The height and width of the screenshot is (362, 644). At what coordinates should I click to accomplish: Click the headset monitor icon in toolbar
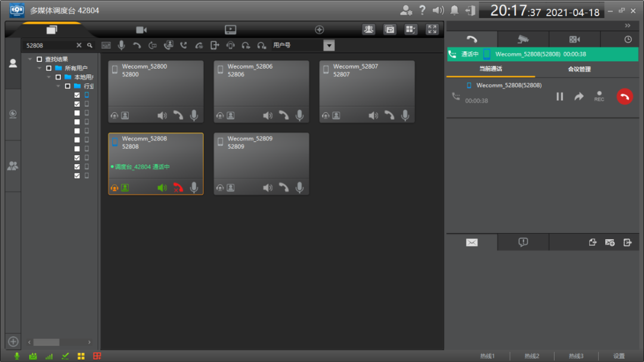(230, 45)
